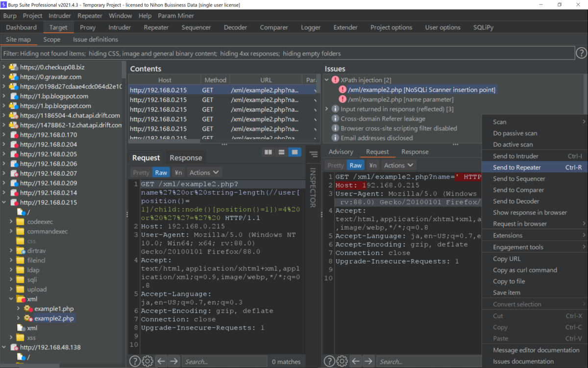Choose Send to Repeater in context menu
Image resolution: width=588 pixels, height=368 pixels.
click(x=535, y=167)
